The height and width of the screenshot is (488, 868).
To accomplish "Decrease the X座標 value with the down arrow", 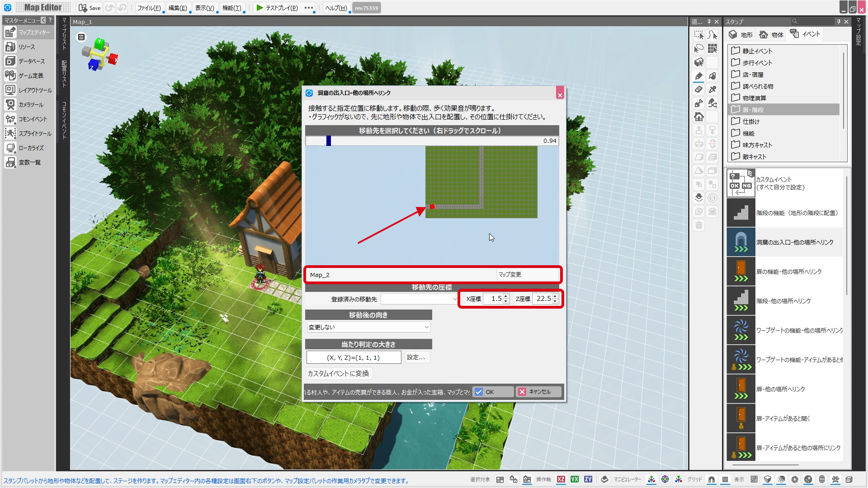I will tap(506, 301).
